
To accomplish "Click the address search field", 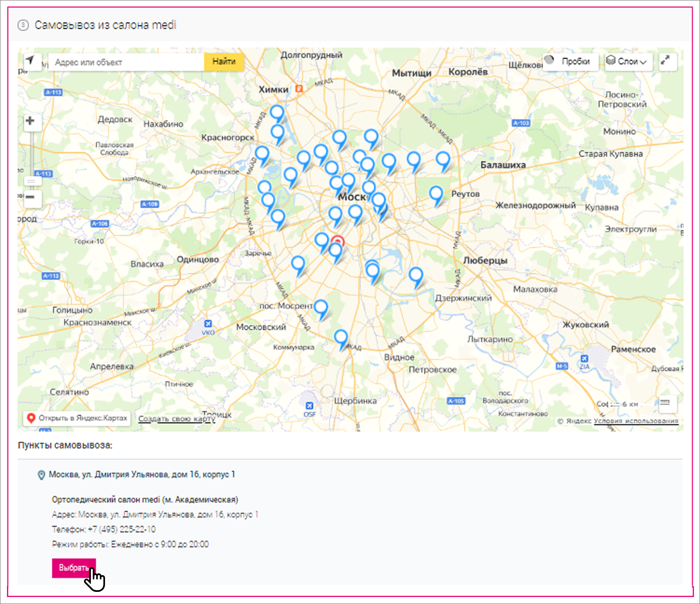I will 126,62.
